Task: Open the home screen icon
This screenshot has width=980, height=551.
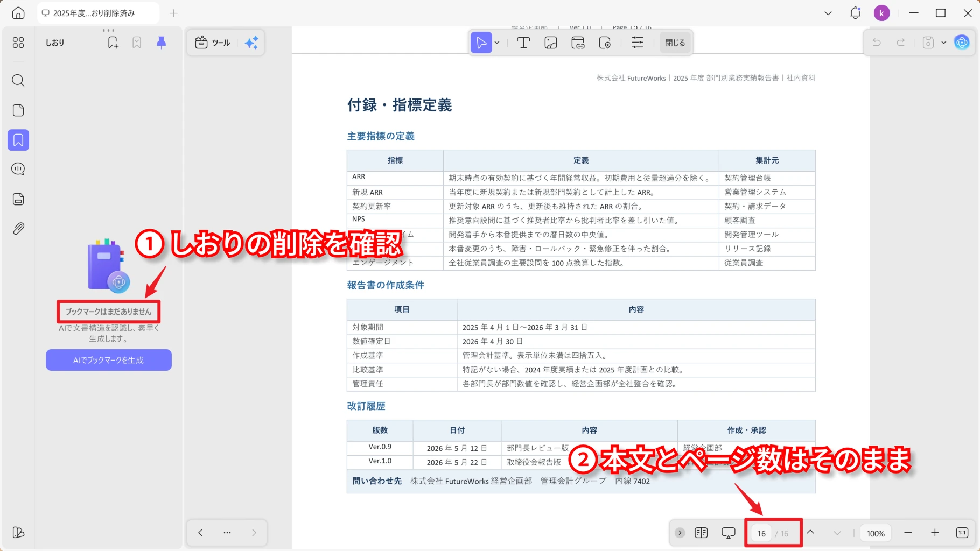Action: pos(18,13)
